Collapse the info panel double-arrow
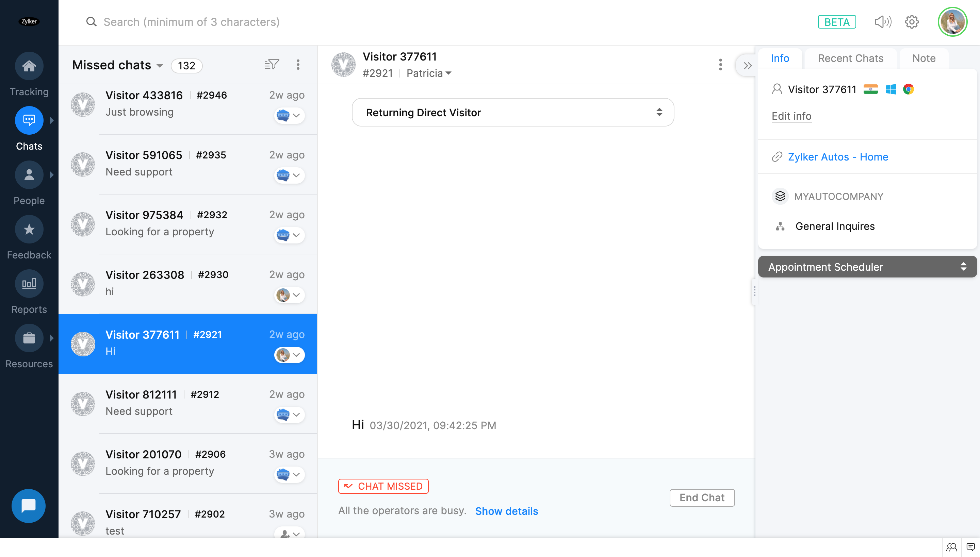Screen dimensions: 980x557 [747, 65]
